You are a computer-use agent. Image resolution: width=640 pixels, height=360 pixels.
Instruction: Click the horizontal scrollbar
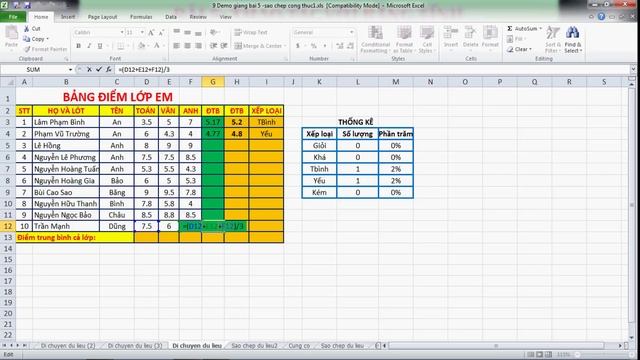click(x=496, y=346)
